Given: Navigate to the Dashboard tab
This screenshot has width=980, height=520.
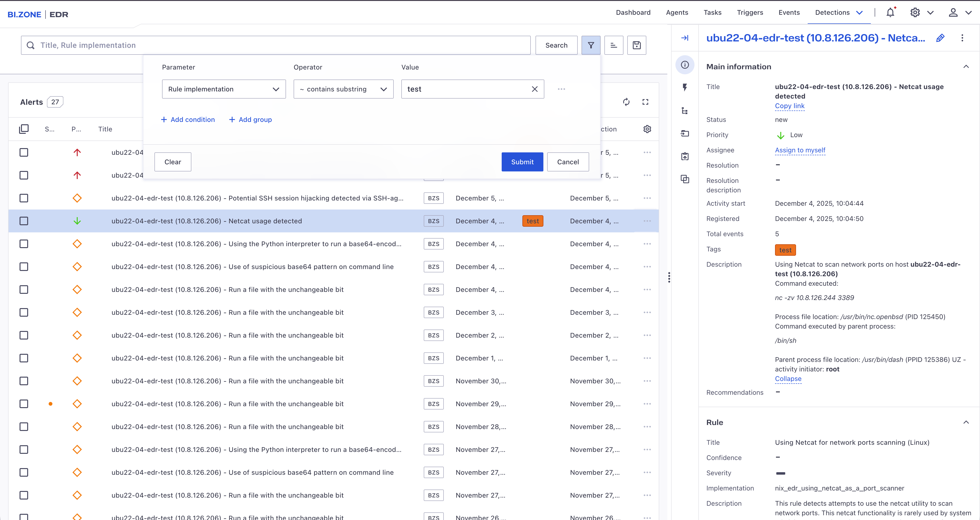Looking at the screenshot, I should [x=633, y=12].
